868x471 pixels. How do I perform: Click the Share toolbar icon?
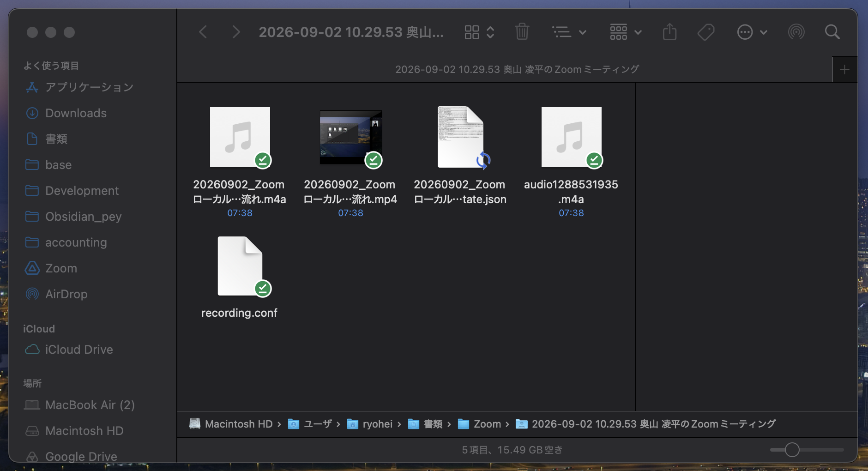670,32
